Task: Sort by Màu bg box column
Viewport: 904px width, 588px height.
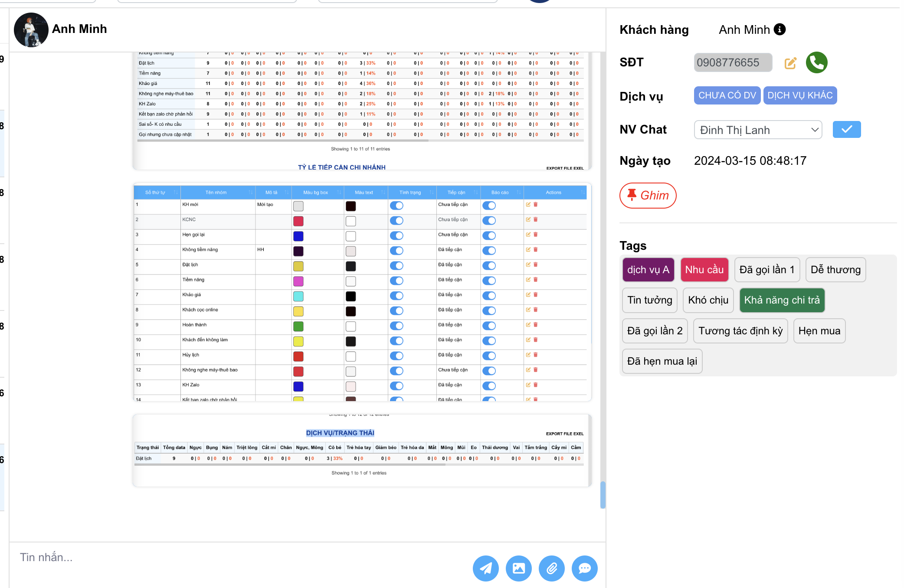Action: (x=318, y=193)
